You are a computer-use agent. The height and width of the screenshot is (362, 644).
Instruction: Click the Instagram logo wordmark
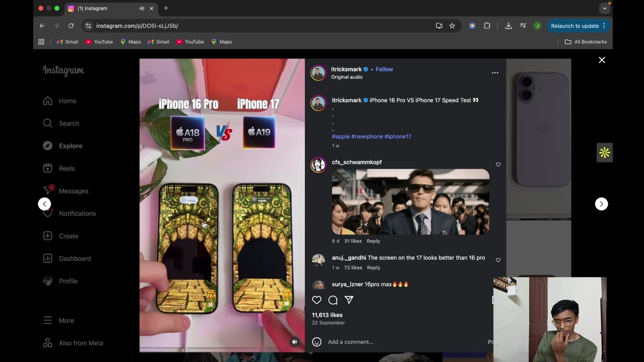(x=63, y=71)
